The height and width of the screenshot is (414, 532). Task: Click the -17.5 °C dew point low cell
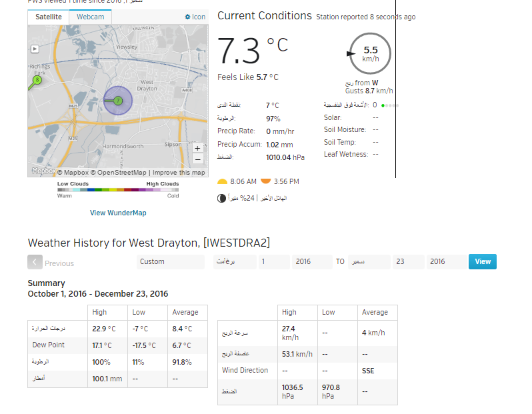[147, 345]
